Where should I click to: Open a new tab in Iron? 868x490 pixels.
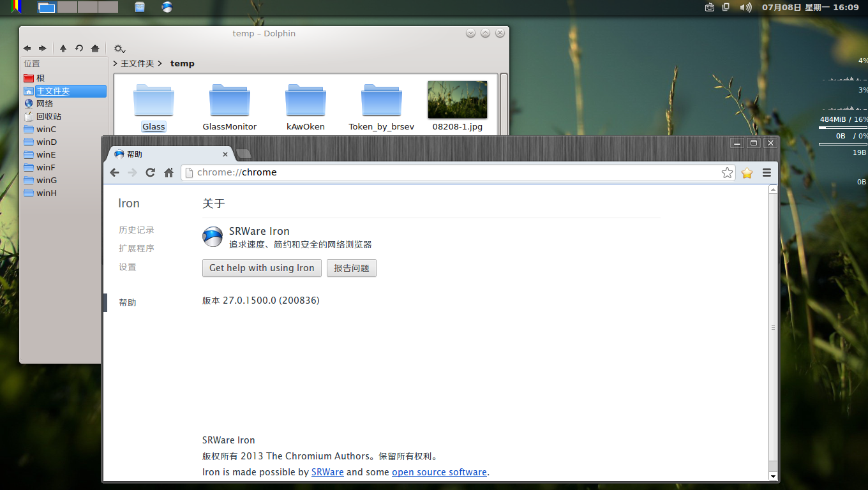coord(244,154)
